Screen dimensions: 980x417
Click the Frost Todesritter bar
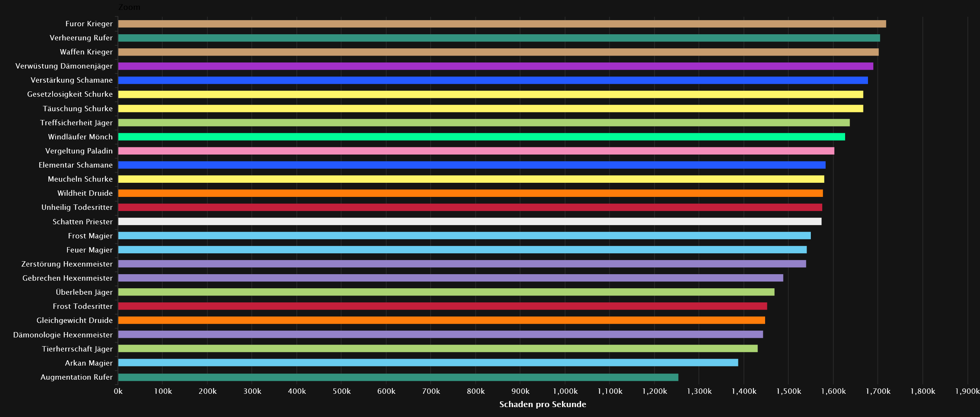442,306
